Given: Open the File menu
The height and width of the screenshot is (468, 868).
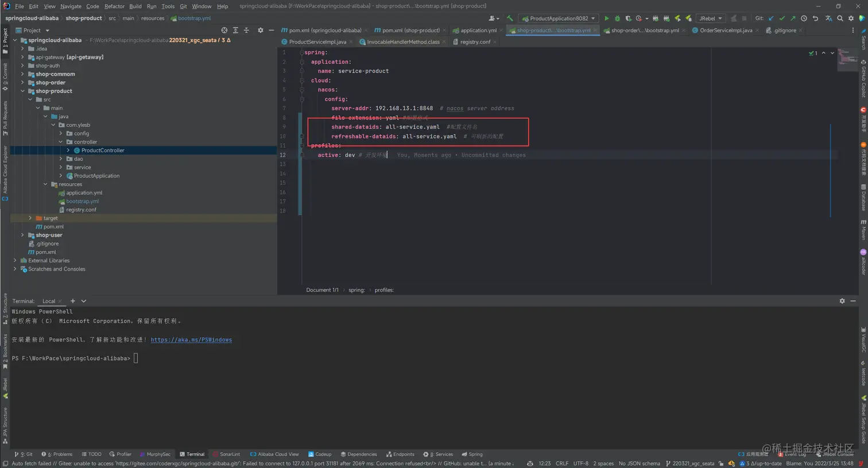Looking at the screenshot, I should (20, 6).
